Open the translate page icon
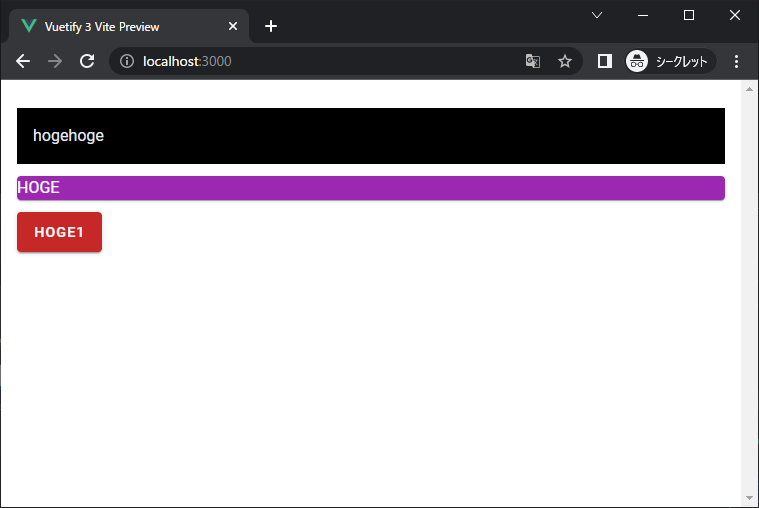 tap(532, 61)
